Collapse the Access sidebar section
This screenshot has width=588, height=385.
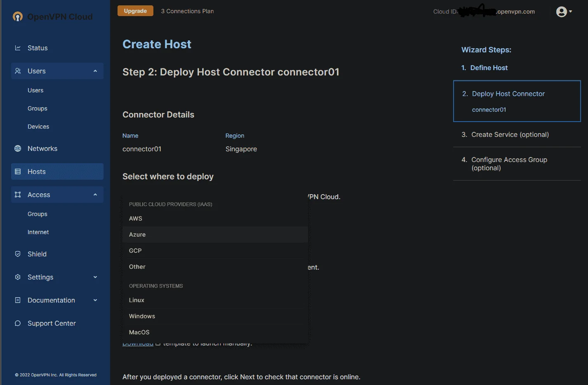(x=95, y=195)
